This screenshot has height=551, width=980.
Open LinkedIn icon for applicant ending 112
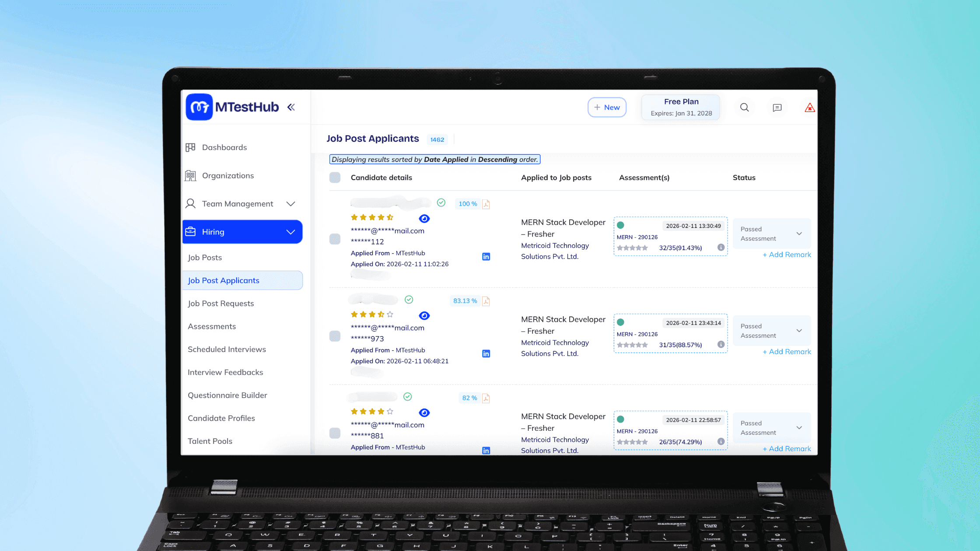[x=486, y=257]
